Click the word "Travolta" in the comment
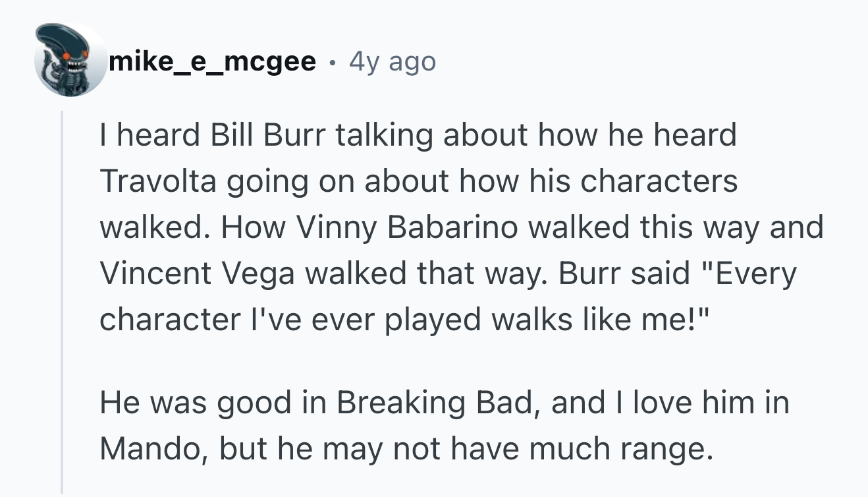The width and height of the screenshot is (868, 497). [158, 181]
